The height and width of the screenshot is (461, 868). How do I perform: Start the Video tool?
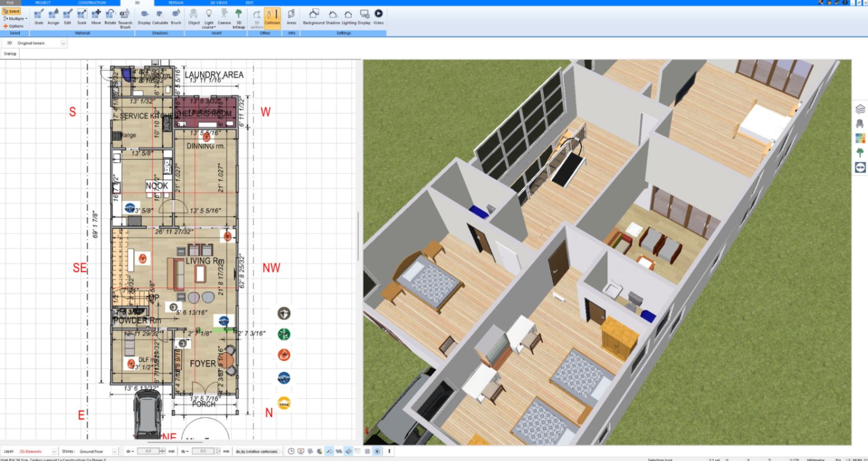tap(378, 17)
